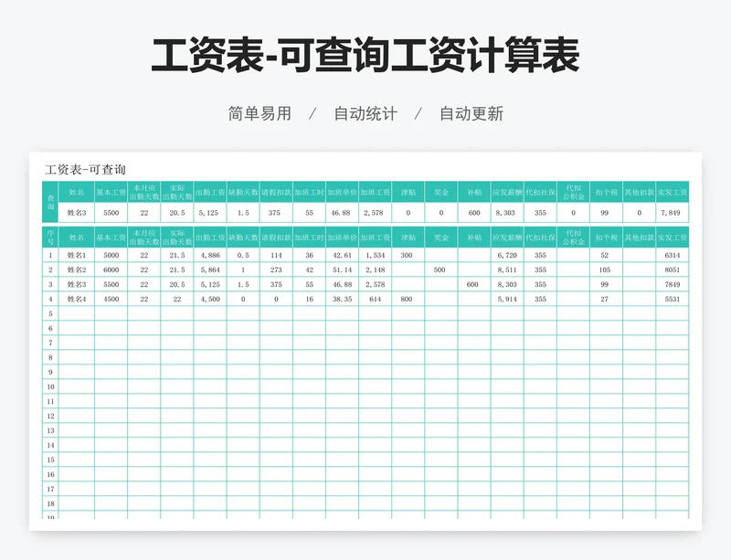731x560 pixels.
Task: Select leave deduction cell 114
Action: click(x=276, y=255)
